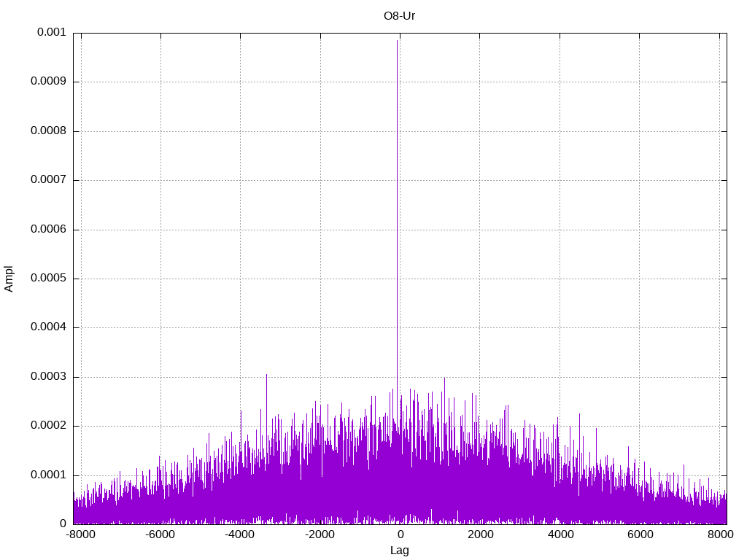Click the Lag x-axis label
The image size is (747, 560).
click(x=399, y=551)
